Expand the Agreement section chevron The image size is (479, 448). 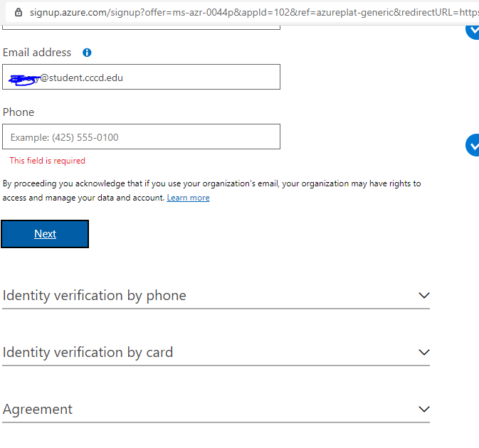[424, 409]
